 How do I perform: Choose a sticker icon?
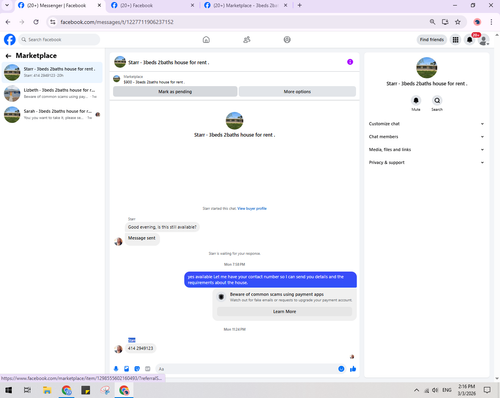coord(137,369)
